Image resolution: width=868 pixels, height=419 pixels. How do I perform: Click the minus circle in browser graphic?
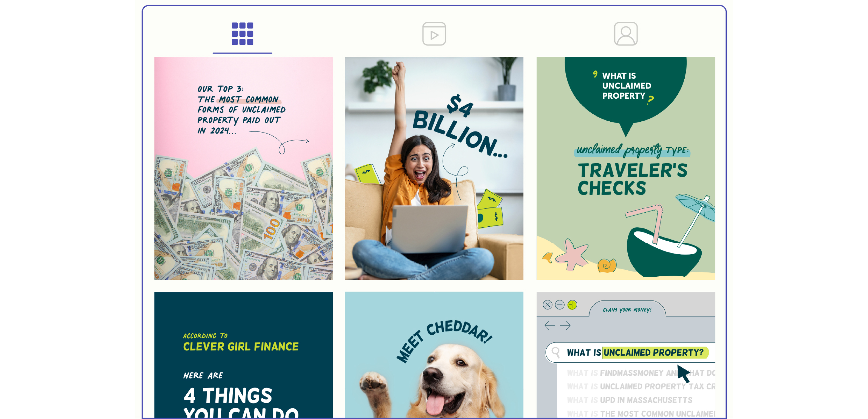[x=560, y=305]
